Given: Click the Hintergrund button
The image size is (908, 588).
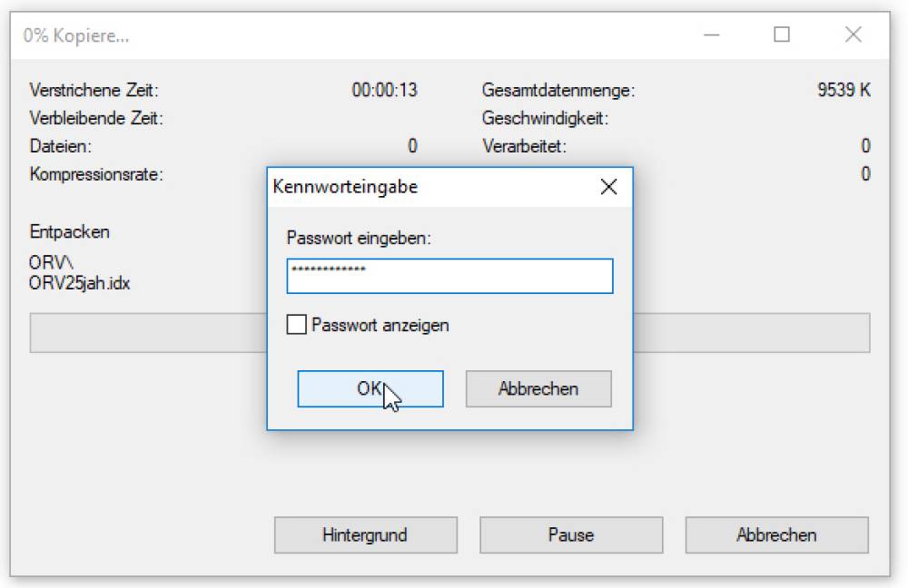Looking at the screenshot, I should click(x=365, y=534).
